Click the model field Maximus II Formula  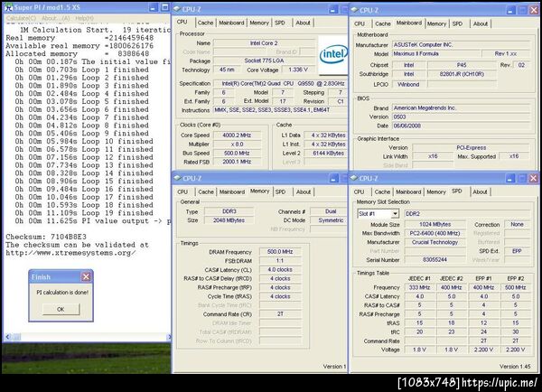(x=436, y=54)
